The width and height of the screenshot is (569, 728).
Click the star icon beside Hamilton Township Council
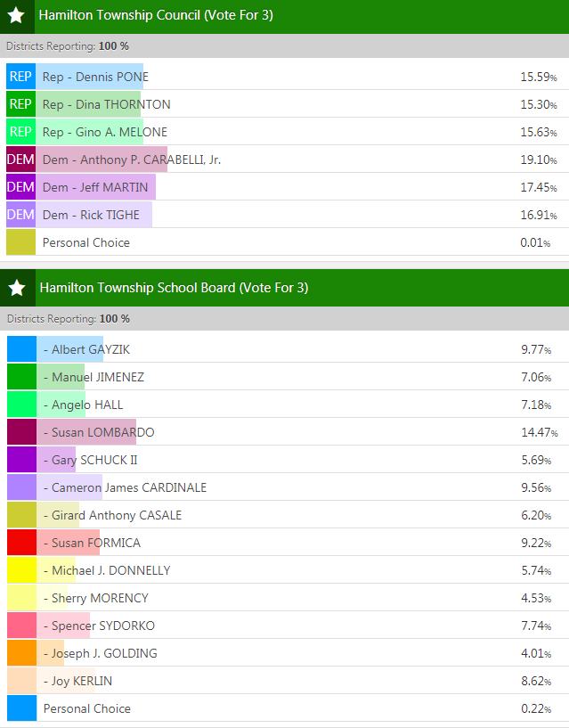(16, 15)
